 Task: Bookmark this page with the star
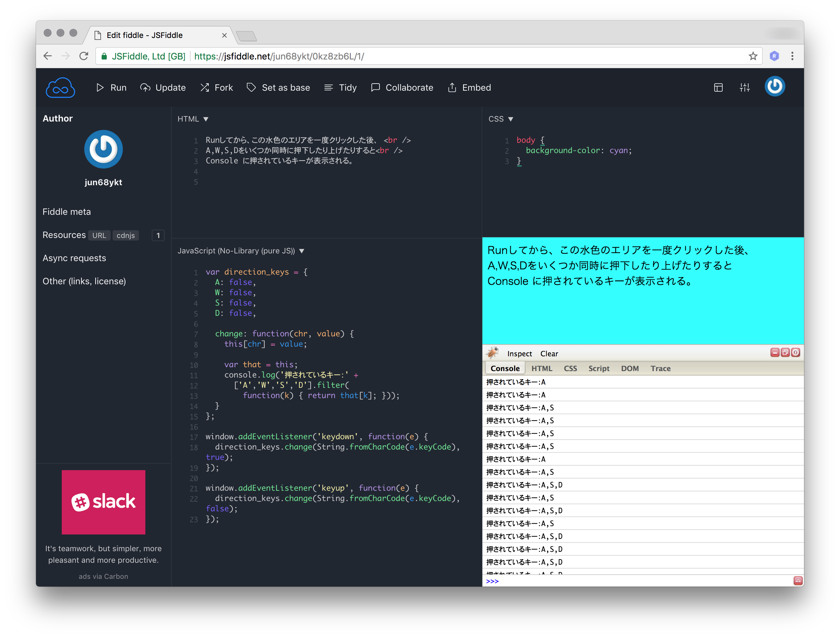pos(753,56)
